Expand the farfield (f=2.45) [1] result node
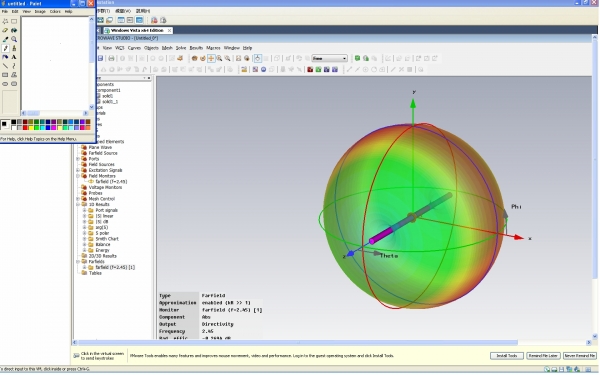Screen dimensions: 600x375 pos(85,267)
